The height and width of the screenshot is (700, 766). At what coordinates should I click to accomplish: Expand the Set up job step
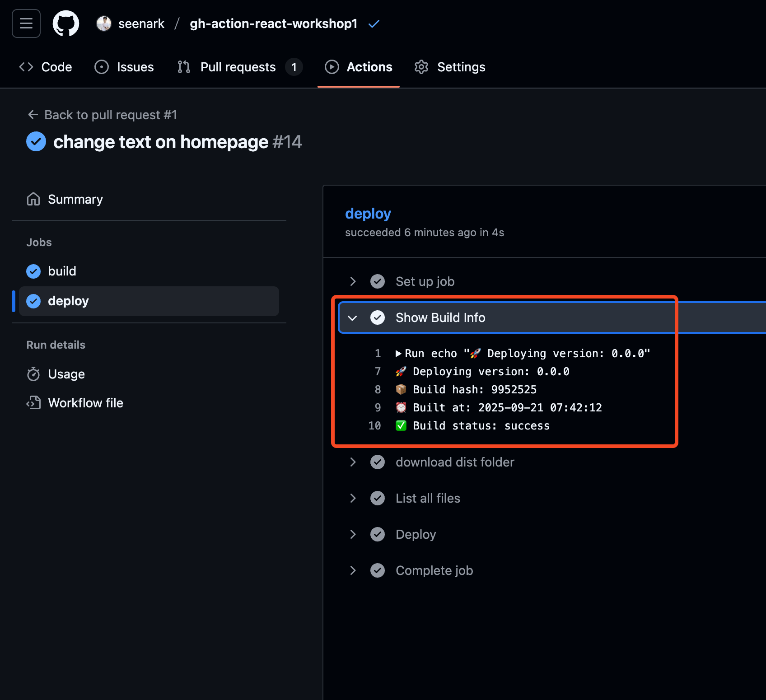(x=353, y=281)
